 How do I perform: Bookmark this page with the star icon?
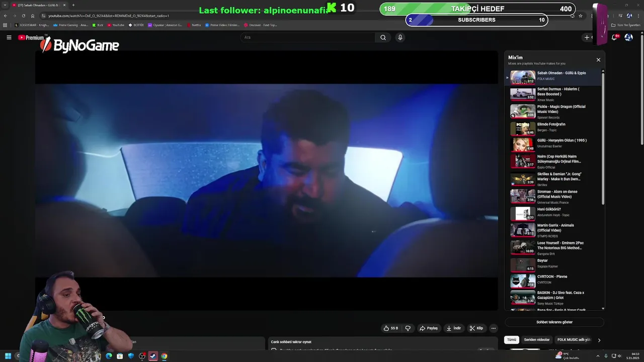click(581, 16)
